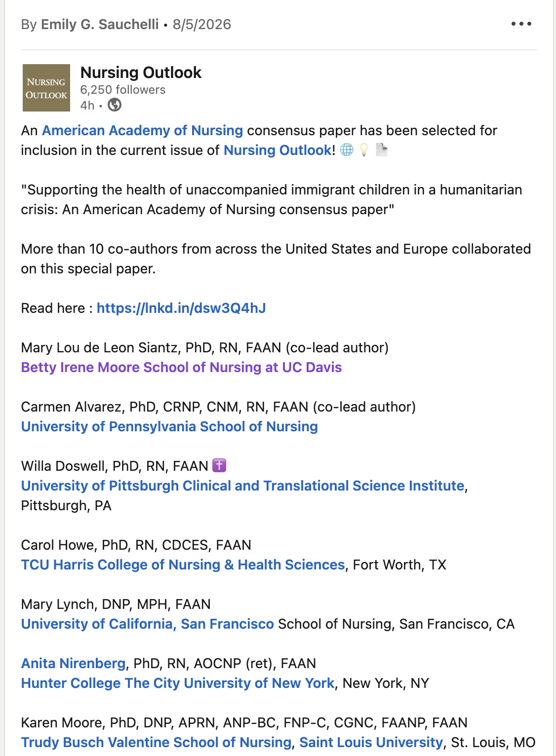
Task: Open TCU Harris College of Nursing link
Action: click(x=183, y=565)
